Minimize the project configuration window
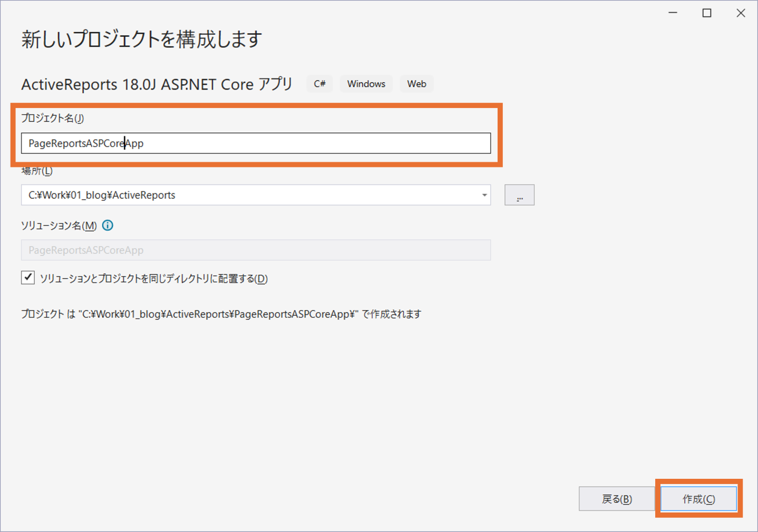This screenshot has width=758, height=532. pyautogui.click(x=673, y=13)
